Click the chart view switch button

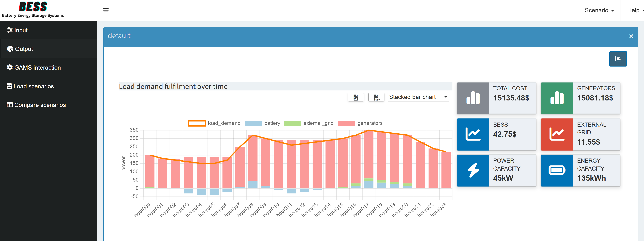(x=618, y=59)
